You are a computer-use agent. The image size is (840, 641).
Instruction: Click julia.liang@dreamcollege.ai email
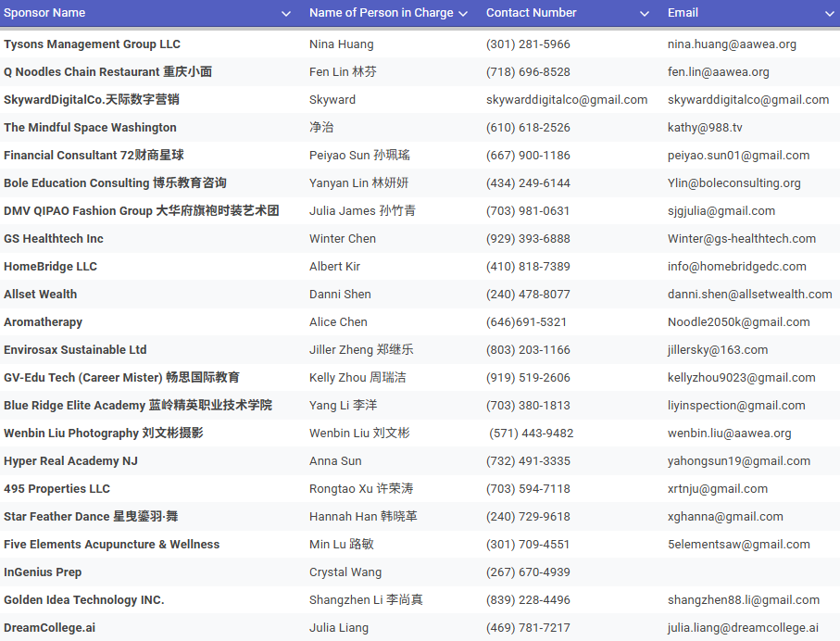pos(743,628)
